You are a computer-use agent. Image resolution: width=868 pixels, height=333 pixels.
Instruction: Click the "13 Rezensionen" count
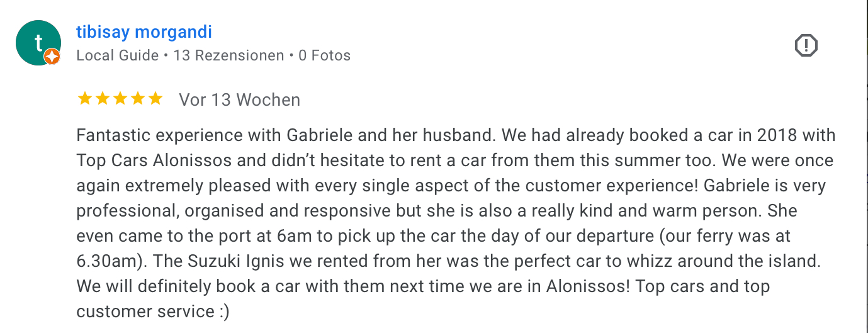[x=229, y=55]
